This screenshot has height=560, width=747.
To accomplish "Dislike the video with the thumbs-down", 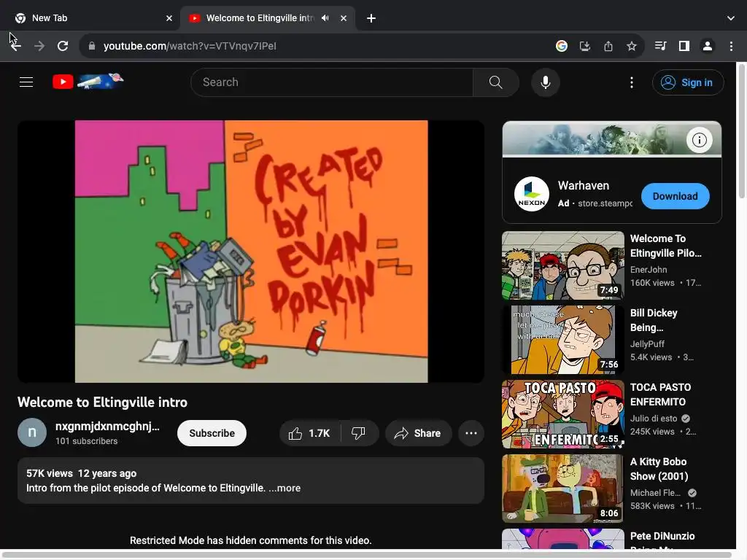I will pyautogui.click(x=359, y=433).
